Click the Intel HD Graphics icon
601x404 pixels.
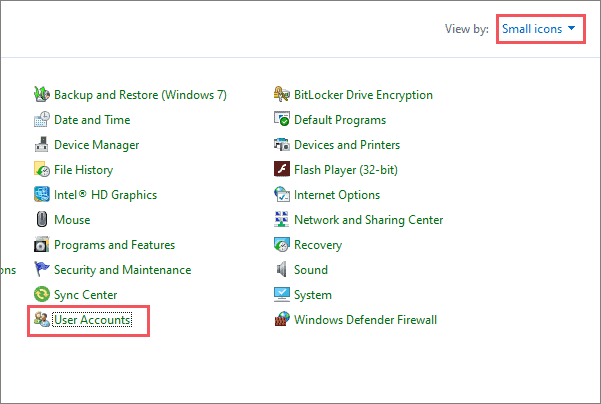42,194
